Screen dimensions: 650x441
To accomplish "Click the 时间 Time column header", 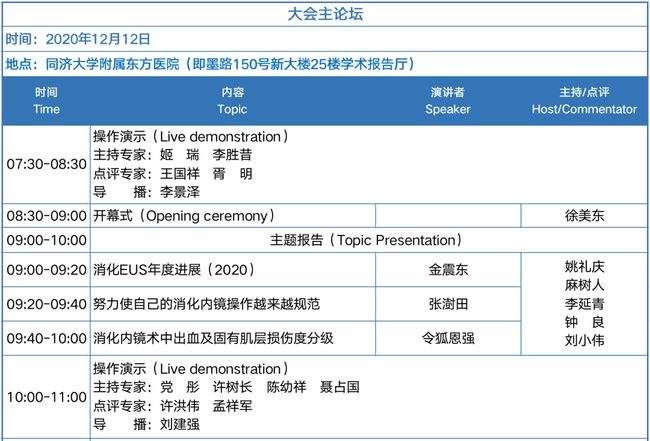I will (46, 101).
